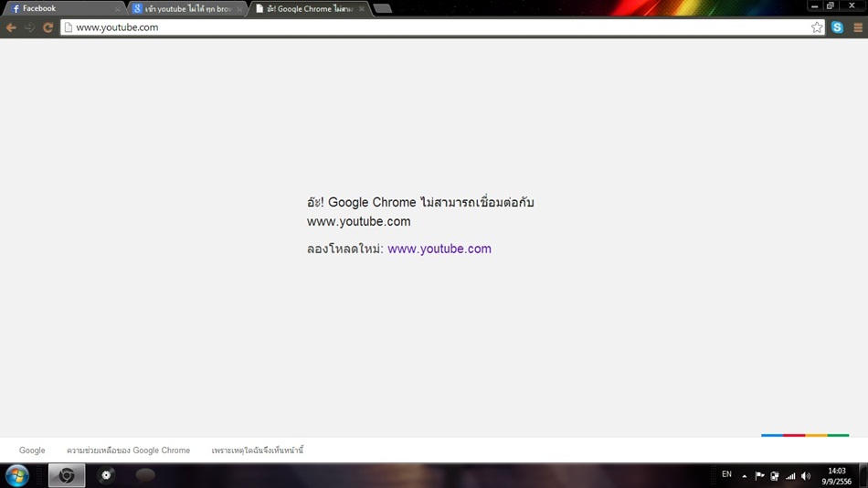This screenshot has height=488, width=868.
Task: Click the address bar showing www.youtube.com
Action: click(443, 27)
